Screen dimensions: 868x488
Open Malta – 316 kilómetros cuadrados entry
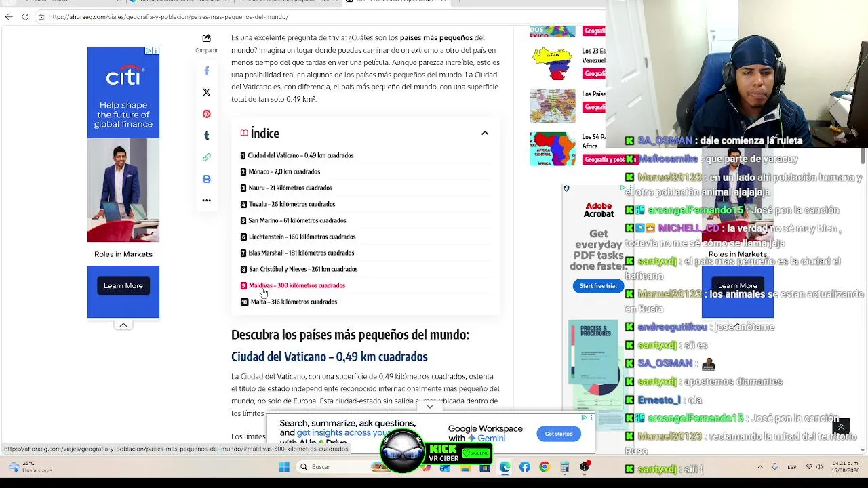click(x=294, y=302)
